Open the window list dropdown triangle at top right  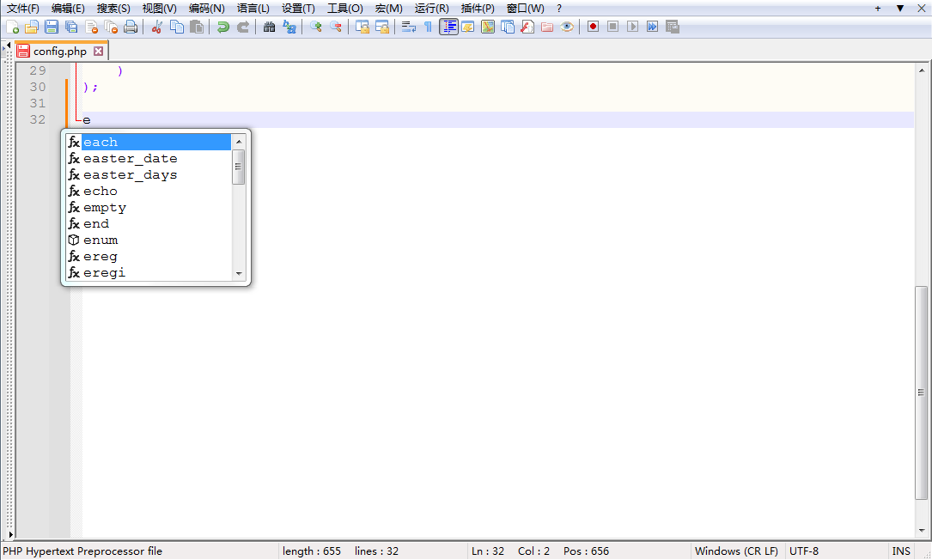coord(900,8)
